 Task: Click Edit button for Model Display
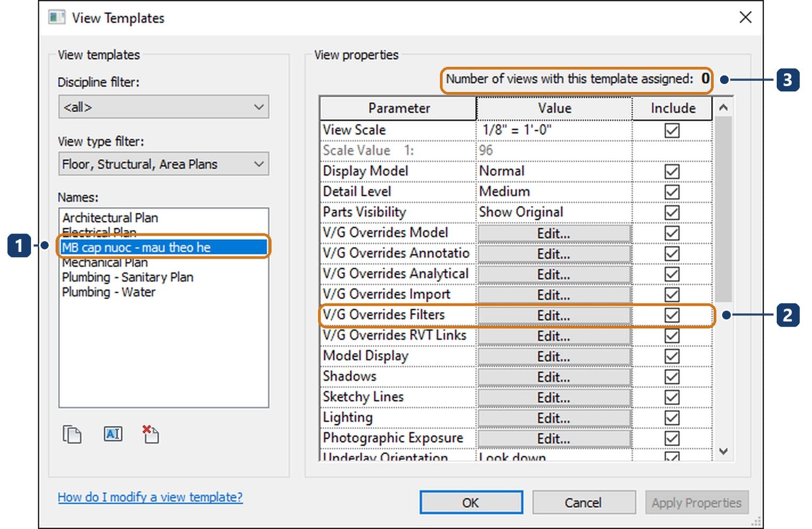pyautogui.click(x=554, y=357)
